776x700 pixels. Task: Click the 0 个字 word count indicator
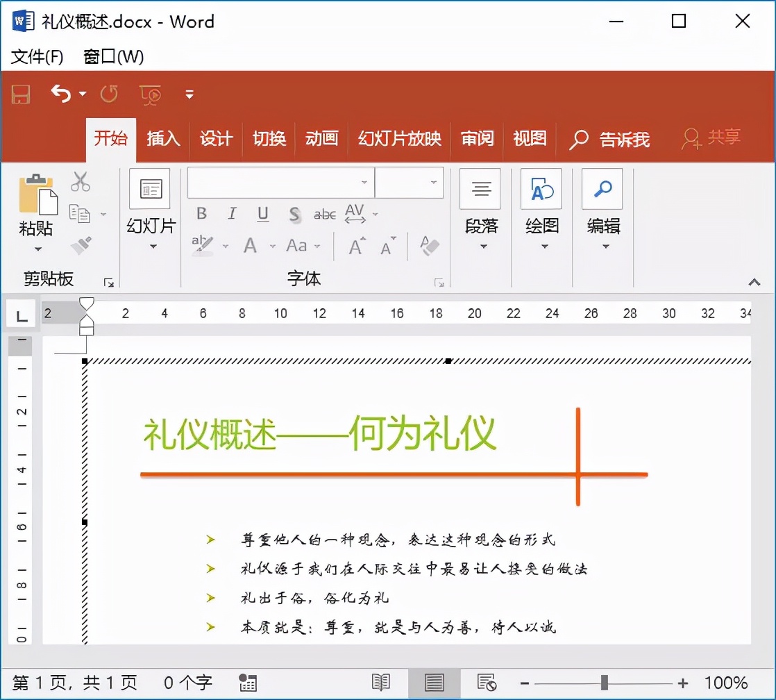pos(187,683)
